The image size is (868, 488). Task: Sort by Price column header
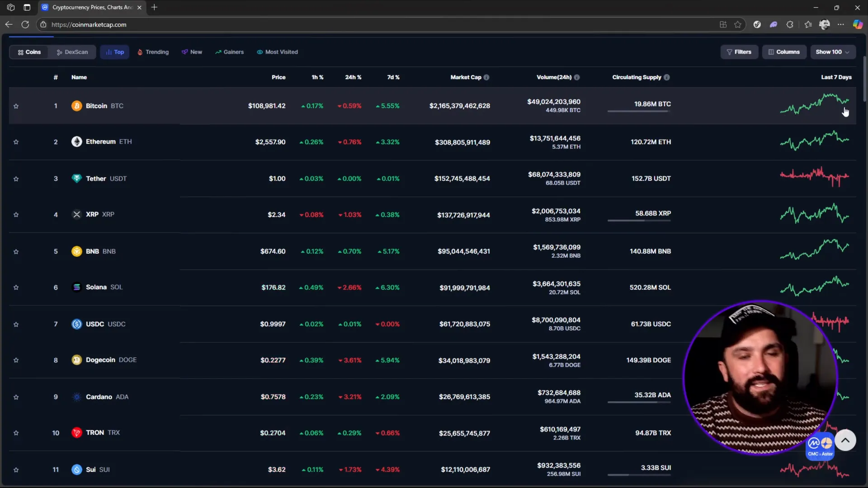click(278, 77)
